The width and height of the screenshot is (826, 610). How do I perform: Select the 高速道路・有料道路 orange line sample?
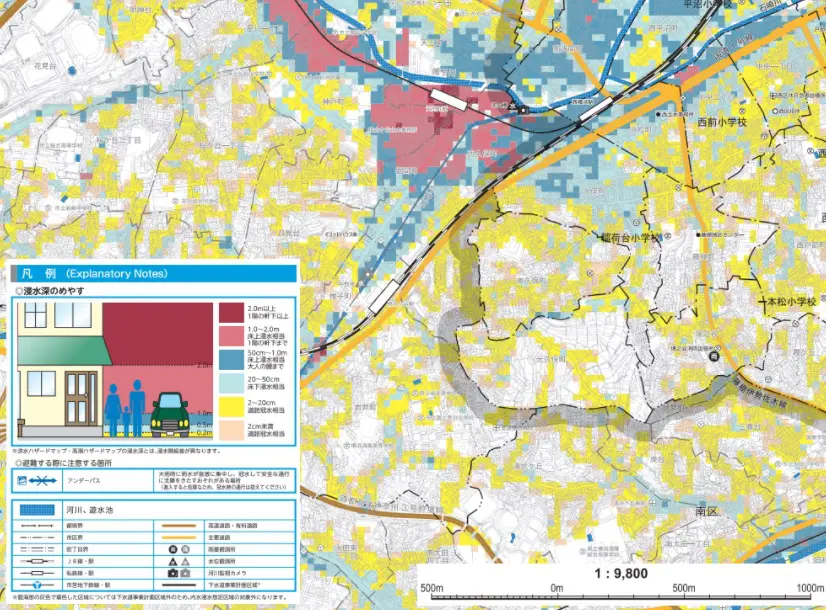coord(179,524)
